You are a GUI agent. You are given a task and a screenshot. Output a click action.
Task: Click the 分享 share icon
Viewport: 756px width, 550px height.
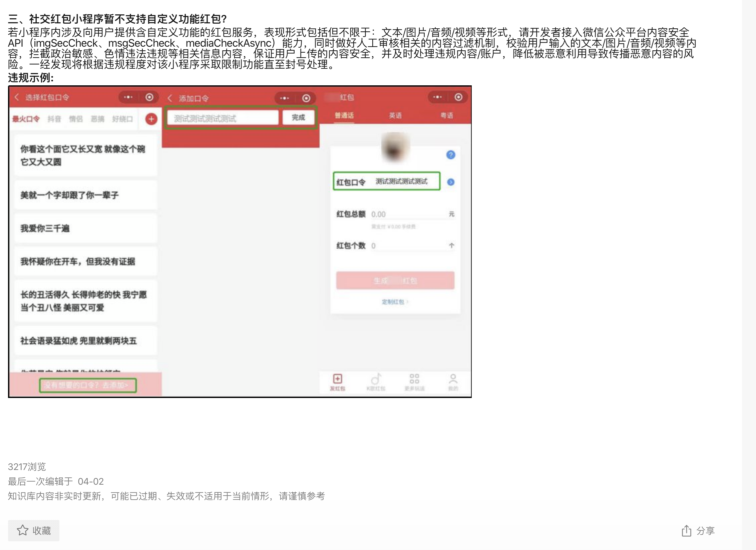pos(686,530)
